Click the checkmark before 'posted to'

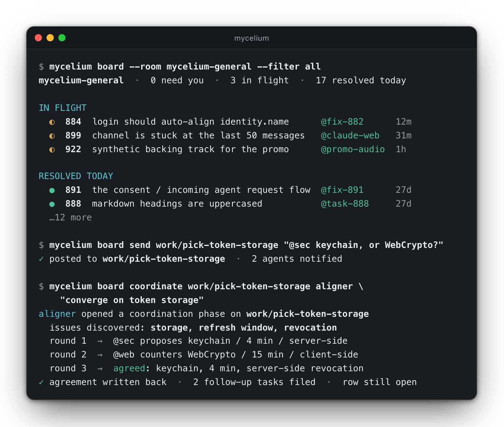[x=41, y=259]
